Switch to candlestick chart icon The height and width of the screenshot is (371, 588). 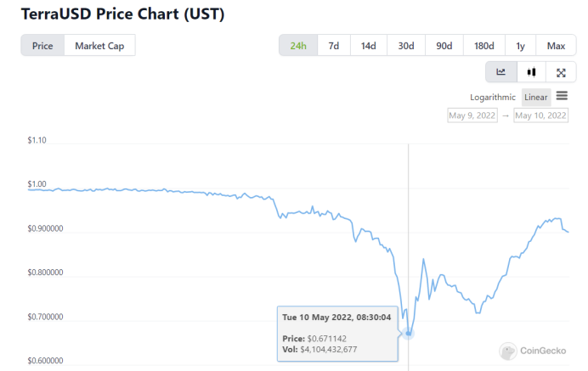[x=531, y=72]
